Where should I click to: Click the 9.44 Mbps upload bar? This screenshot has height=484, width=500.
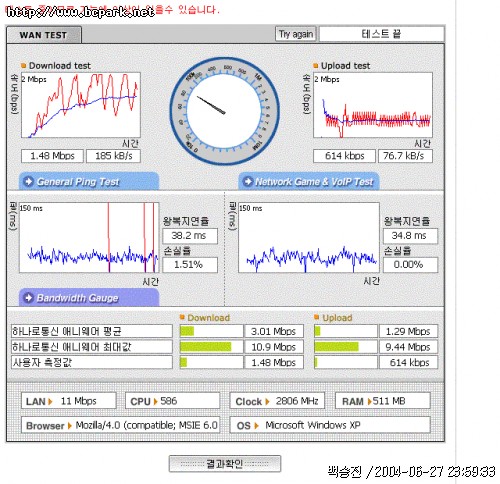(346, 347)
